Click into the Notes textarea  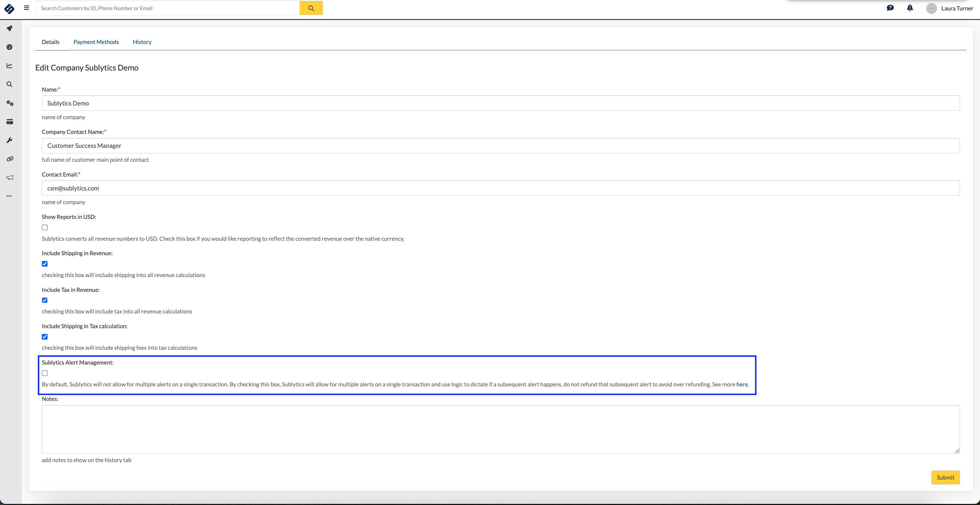coord(501,429)
